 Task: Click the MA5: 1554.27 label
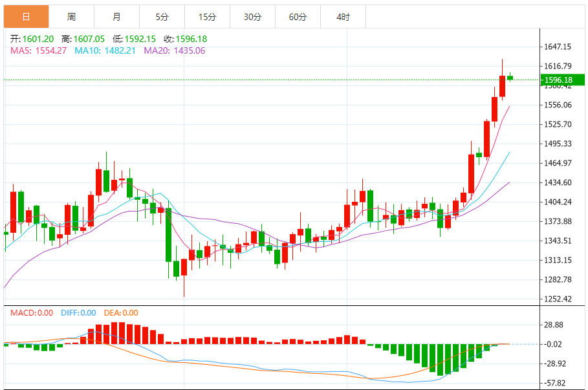(x=38, y=50)
